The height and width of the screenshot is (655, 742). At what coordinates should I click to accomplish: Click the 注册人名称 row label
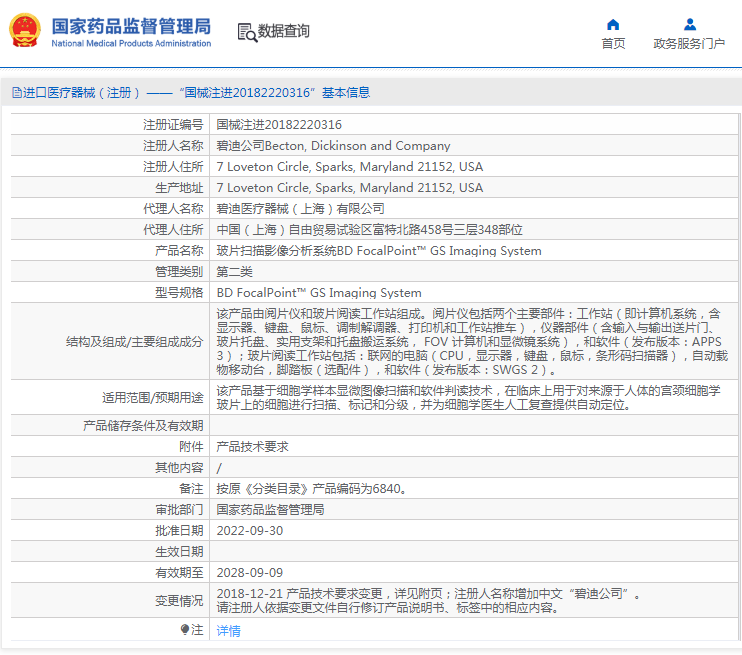click(x=173, y=146)
